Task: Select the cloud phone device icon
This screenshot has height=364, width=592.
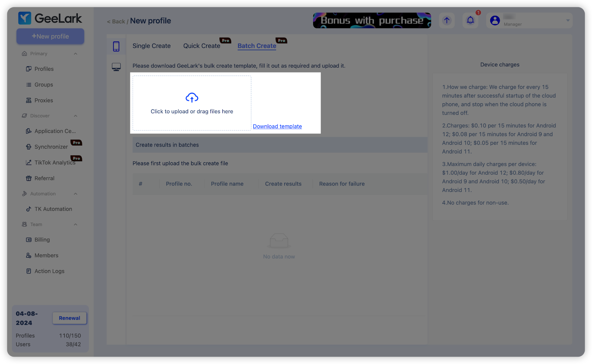Action: 116,46
